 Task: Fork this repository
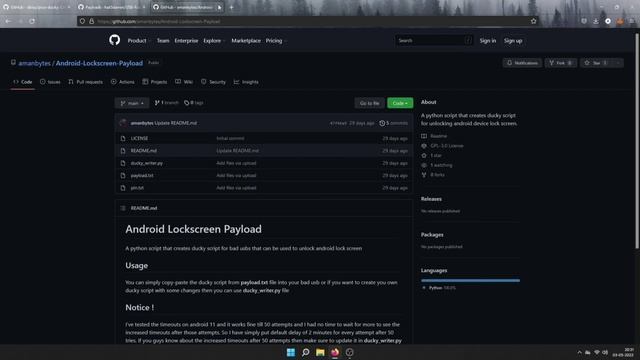click(560, 63)
